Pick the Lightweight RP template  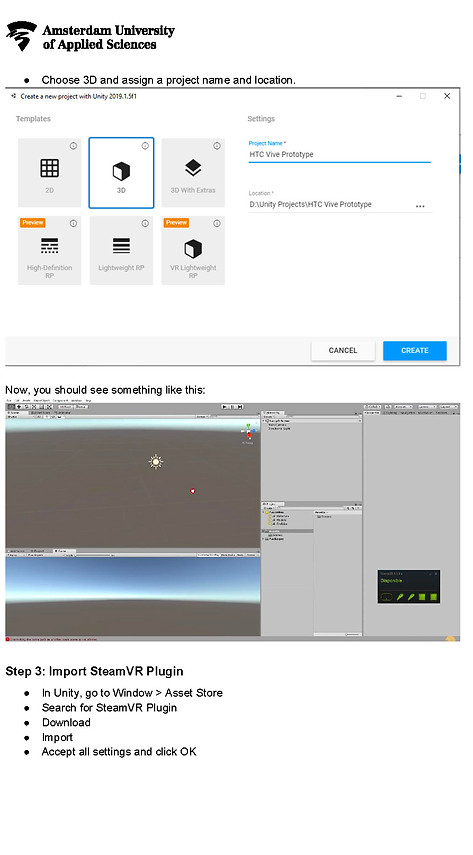121,250
